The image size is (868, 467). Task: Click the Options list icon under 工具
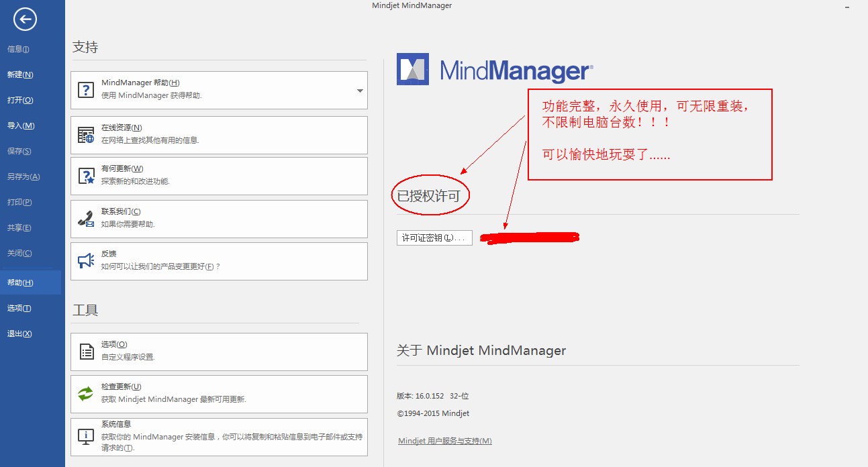pos(86,352)
